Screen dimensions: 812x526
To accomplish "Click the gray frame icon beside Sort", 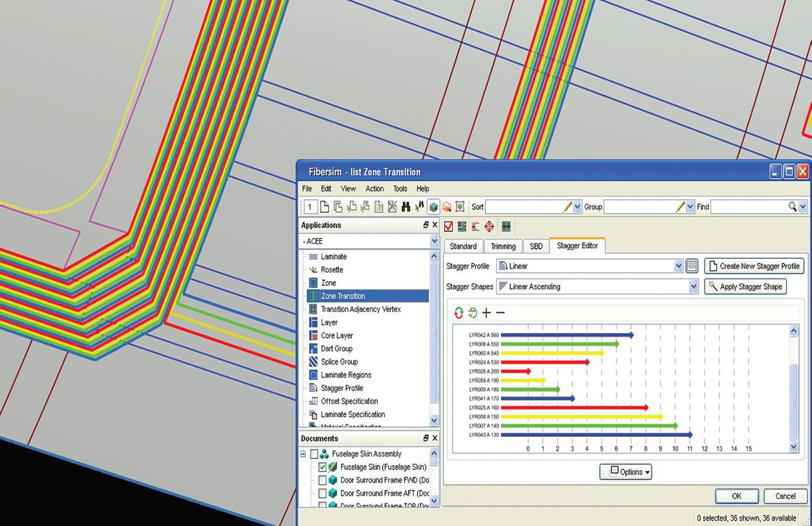I will (460, 207).
